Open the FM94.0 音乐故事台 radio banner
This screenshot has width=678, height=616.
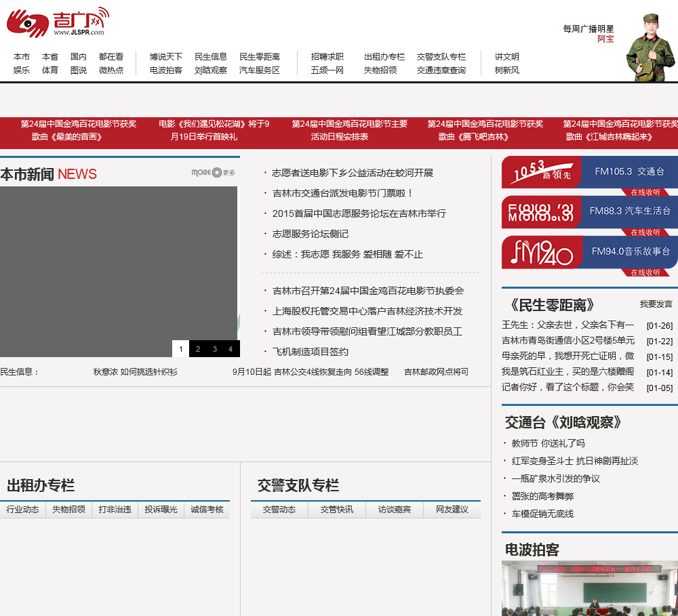(x=590, y=252)
